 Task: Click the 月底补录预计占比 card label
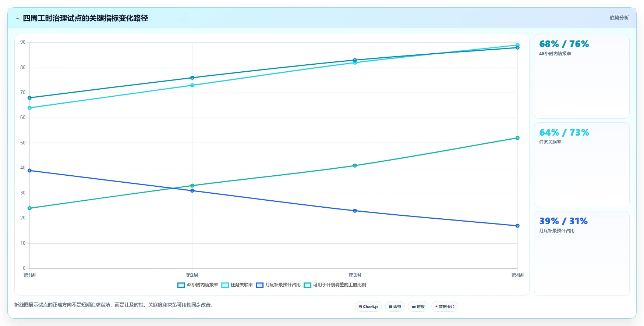(557, 231)
